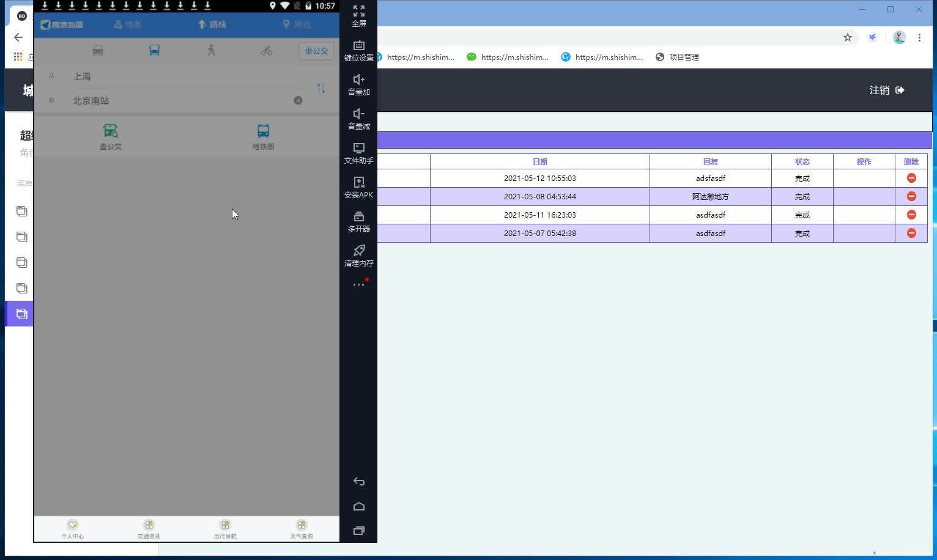
Task: Click the 回复 column header
Action: (711, 161)
